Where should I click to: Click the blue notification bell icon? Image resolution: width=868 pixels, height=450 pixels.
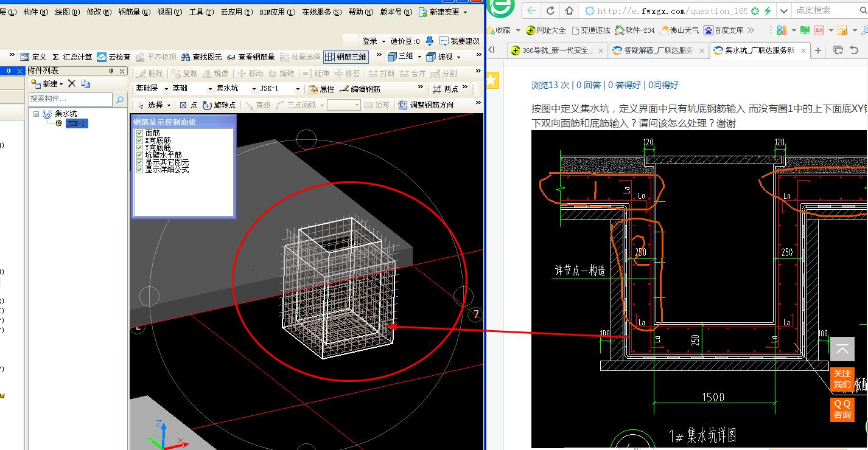(430, 41)
